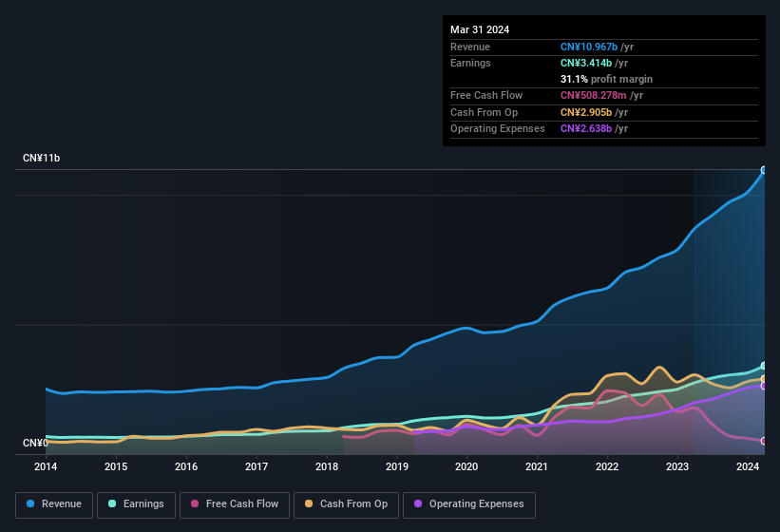
Task: Click the CN¥0 y-axis label
Action: tap(35, 443)
